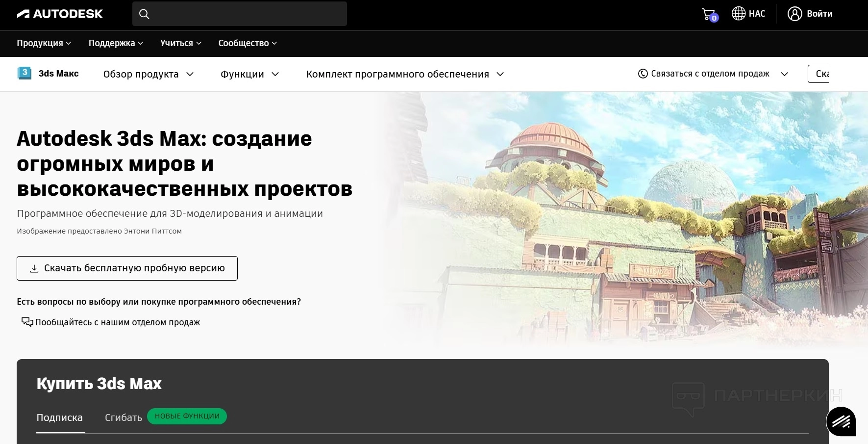Open the floating assistant chat button
Screen dimensions: 868x444
tap(841, 421)
